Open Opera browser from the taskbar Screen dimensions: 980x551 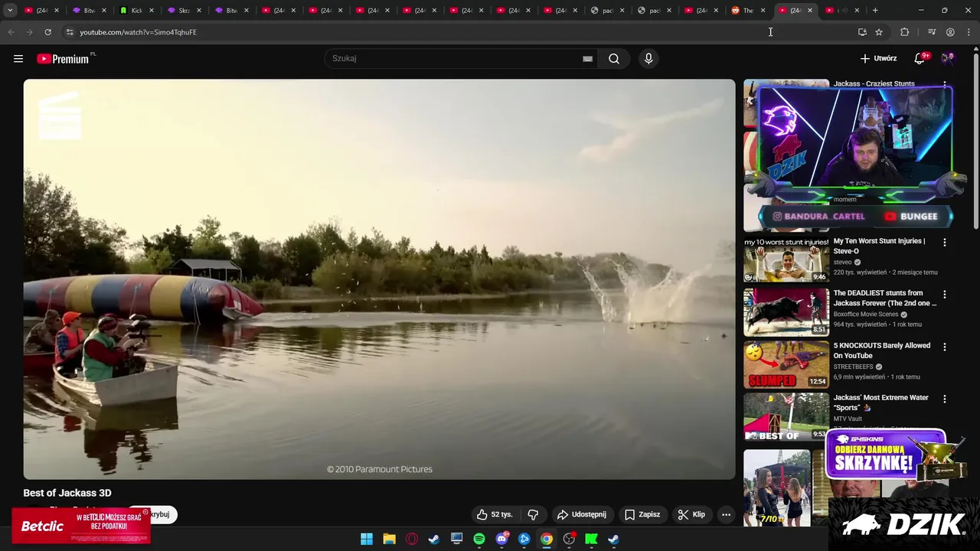click(412, 539)
